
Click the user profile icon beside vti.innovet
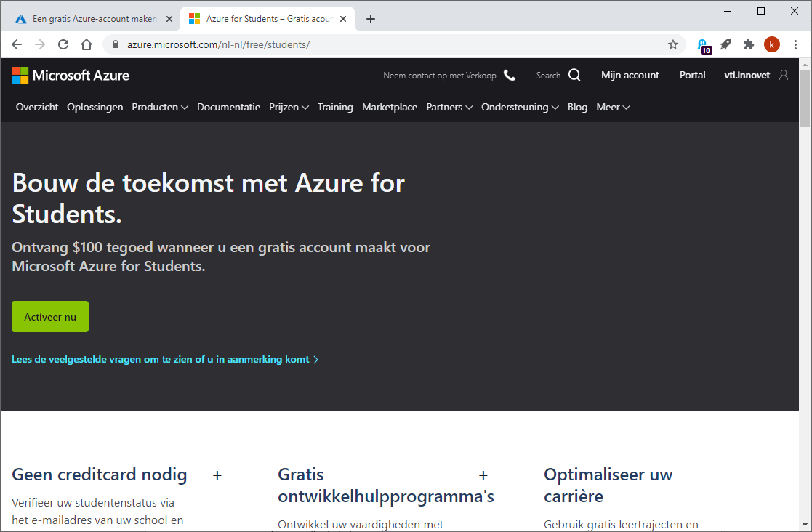pos(784,75)
